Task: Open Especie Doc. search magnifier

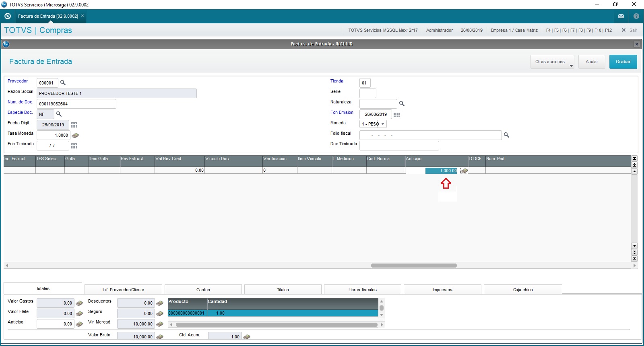Action: point(59,114)
